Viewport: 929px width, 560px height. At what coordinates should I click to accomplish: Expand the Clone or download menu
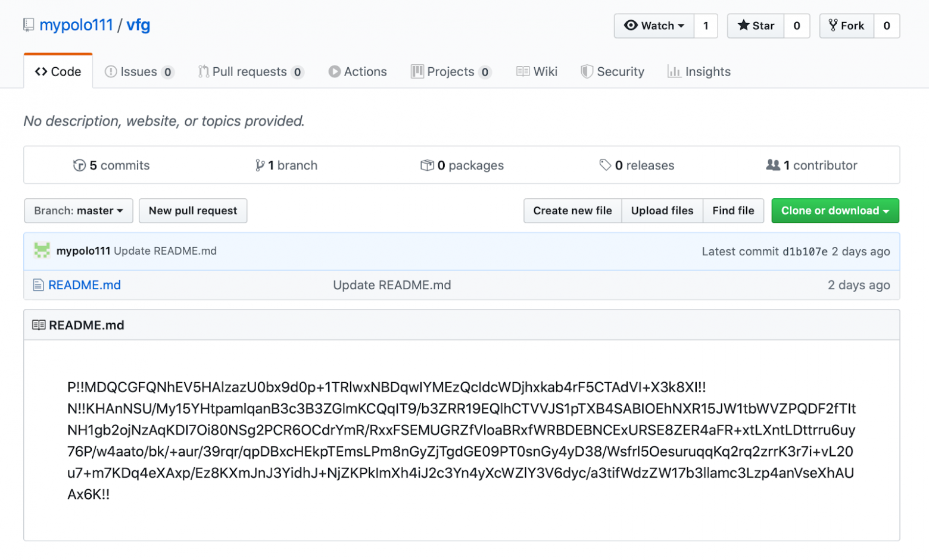pyautogui.click(x=835, y=211)
